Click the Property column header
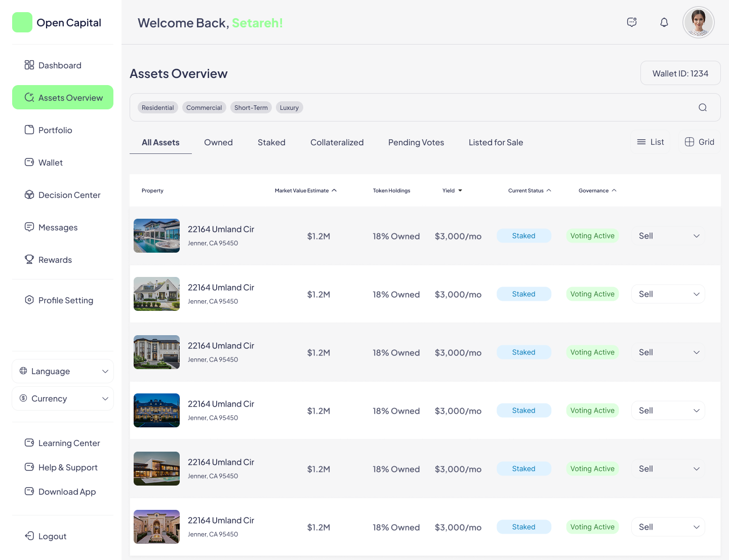Viewport: 729px width, 560px height. coord(152,190)
